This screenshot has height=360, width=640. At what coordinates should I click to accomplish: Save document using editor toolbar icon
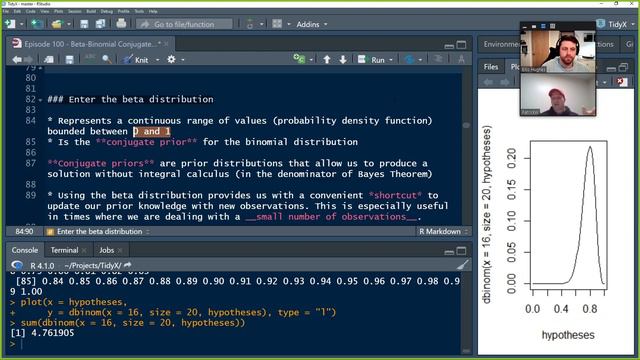[70, 60]
